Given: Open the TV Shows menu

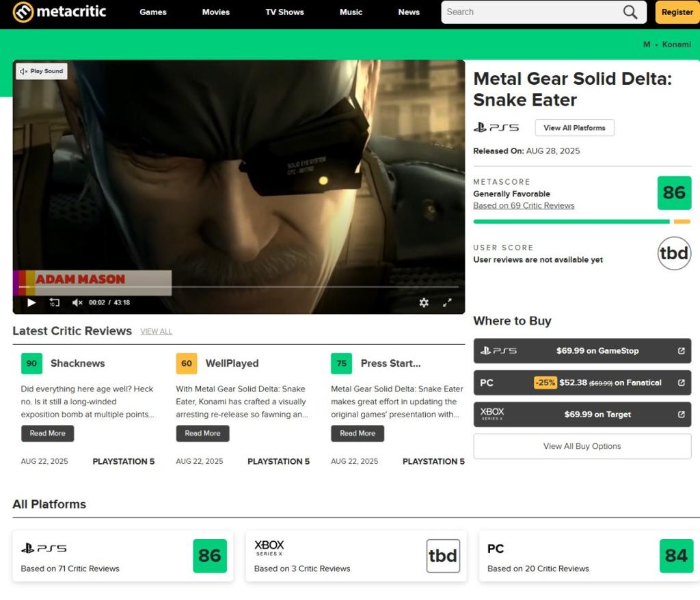Looking at the screenshot, I should point(284,12).
